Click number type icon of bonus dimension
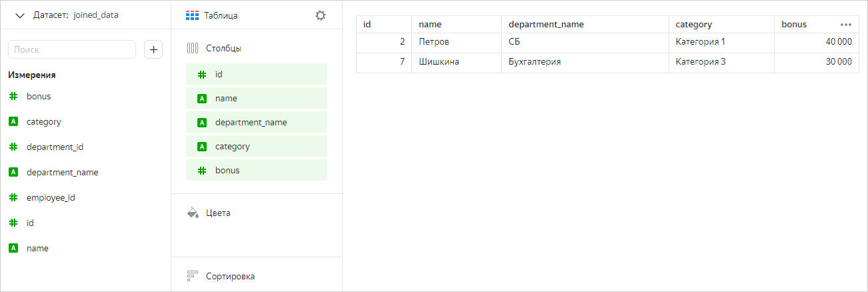The height and width of the screenshot is (292, 868). (13, 96)
